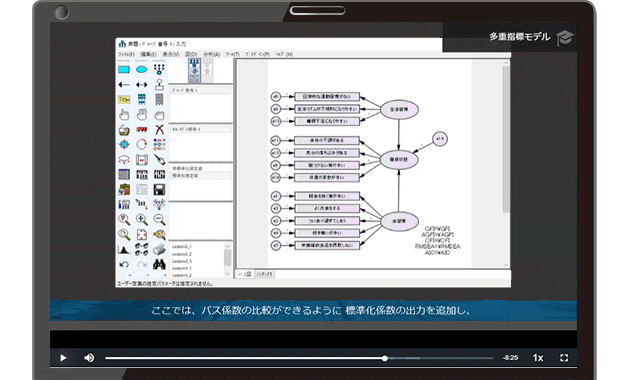
Task: Click the zoom-in magnifier with plus
Action: [141, 219]
